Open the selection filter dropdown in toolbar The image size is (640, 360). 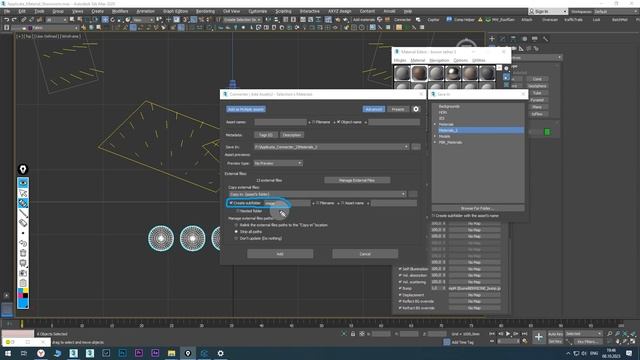(x=57, y=20)
